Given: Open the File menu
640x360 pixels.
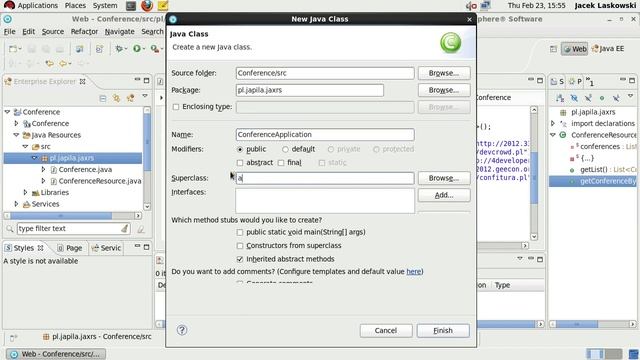Looking at the screenshot, I should 9,31.
